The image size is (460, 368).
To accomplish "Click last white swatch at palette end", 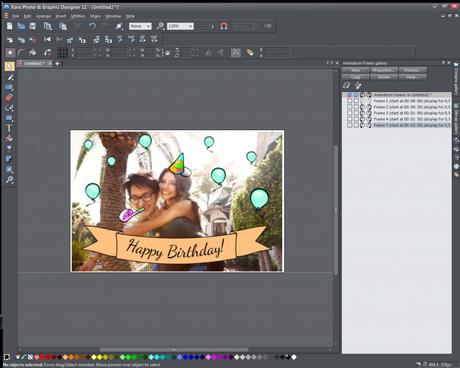I will [294, 357].
